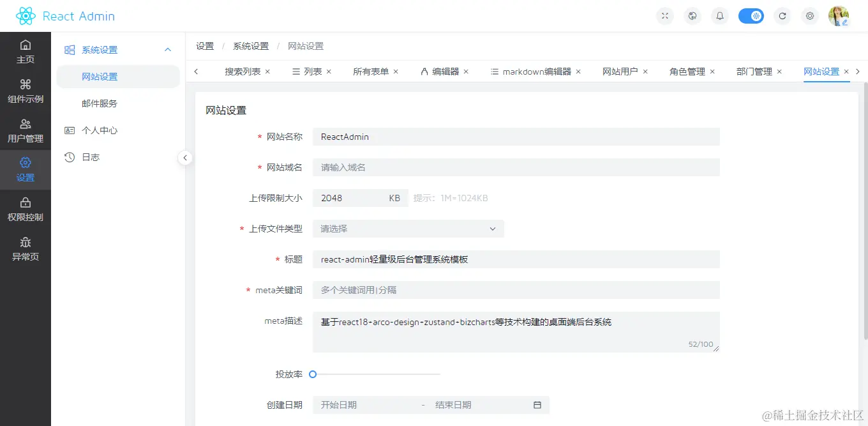868x426 pixels.
Task: Switch to light theme using the theme toggle
Action: (751, 15)
